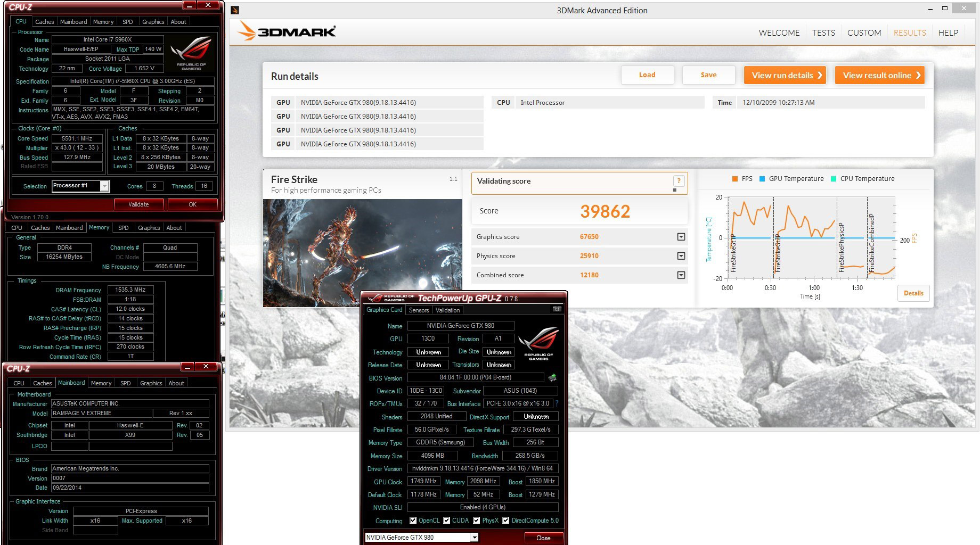Select the Graphics Card tab in GPU-Z
980x545 pixels.
pyautogui.click(x=385, y=310)
